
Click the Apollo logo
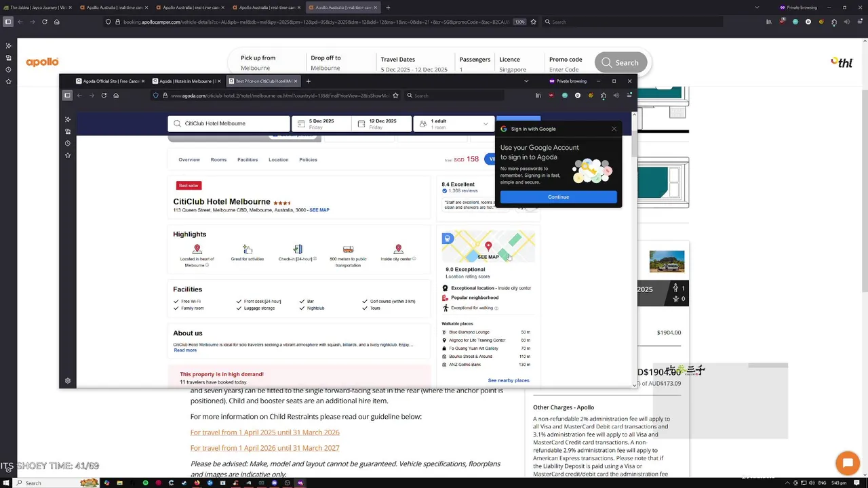(42, 62)
